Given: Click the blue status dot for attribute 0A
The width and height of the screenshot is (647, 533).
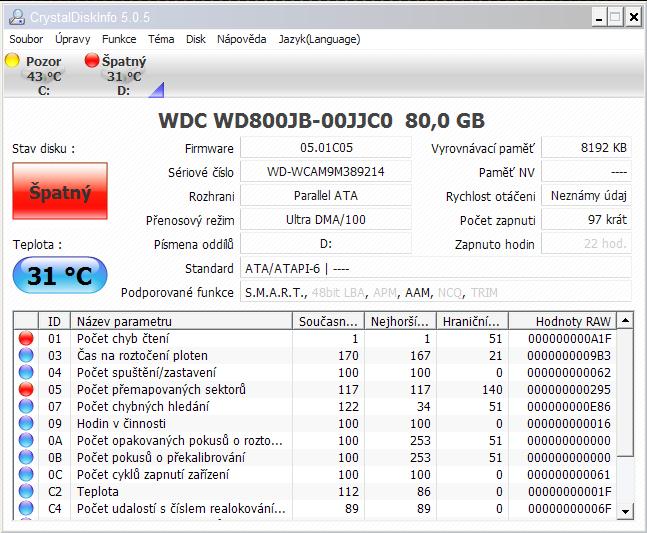Looking at the screenshot, I should (x=26, y=440).
